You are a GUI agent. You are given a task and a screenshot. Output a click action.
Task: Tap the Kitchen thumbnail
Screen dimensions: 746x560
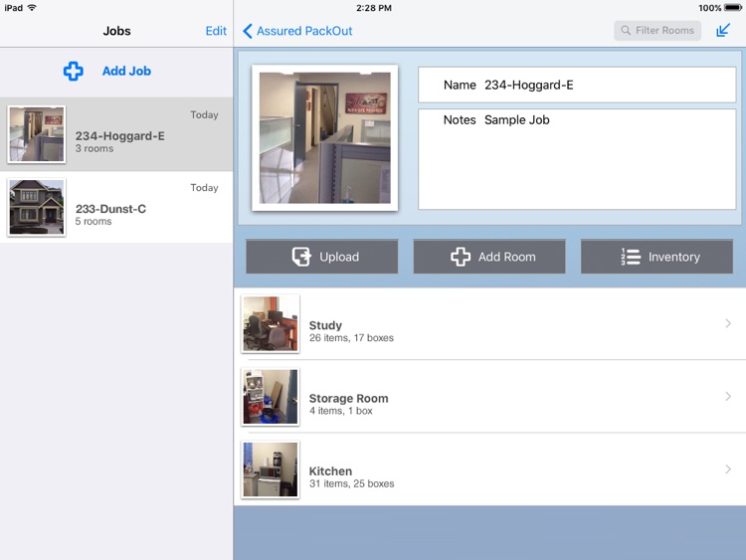[271, 469]
